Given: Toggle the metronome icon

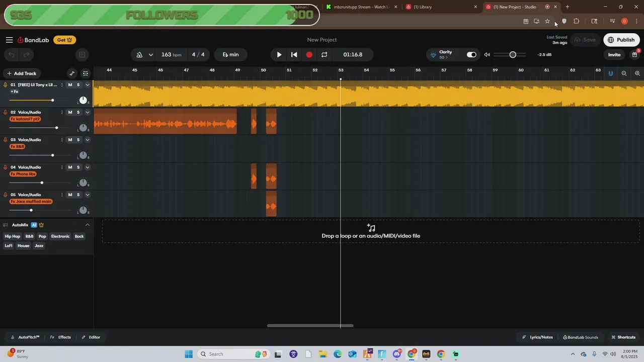Looking at the screenshot, I should tap(139, 55).
